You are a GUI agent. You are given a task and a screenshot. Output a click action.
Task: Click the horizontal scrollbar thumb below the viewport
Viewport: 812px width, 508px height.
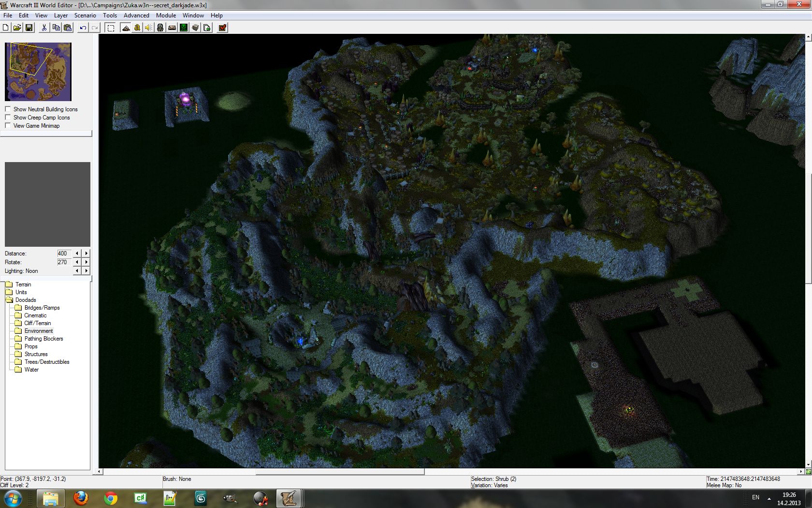(x=340, y=472)
